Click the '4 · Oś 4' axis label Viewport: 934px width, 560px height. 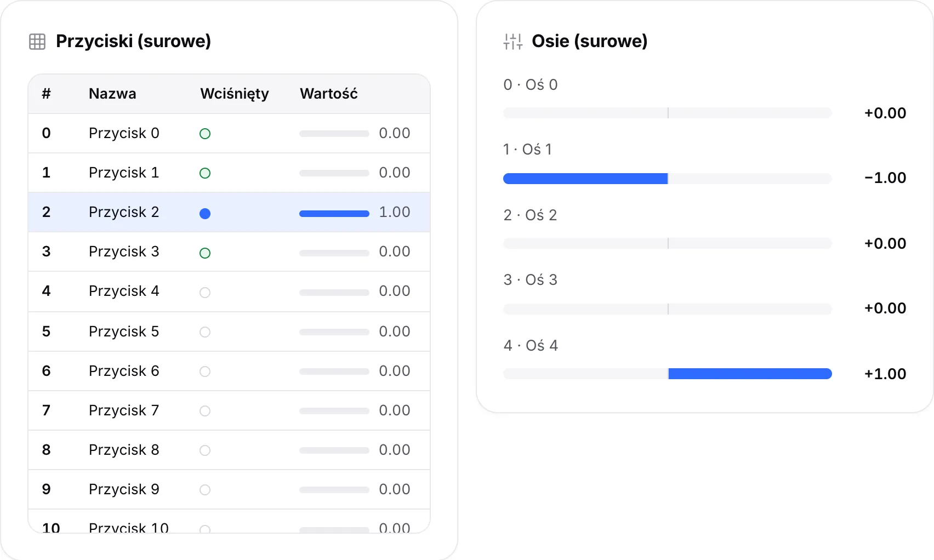pos(531,346)
